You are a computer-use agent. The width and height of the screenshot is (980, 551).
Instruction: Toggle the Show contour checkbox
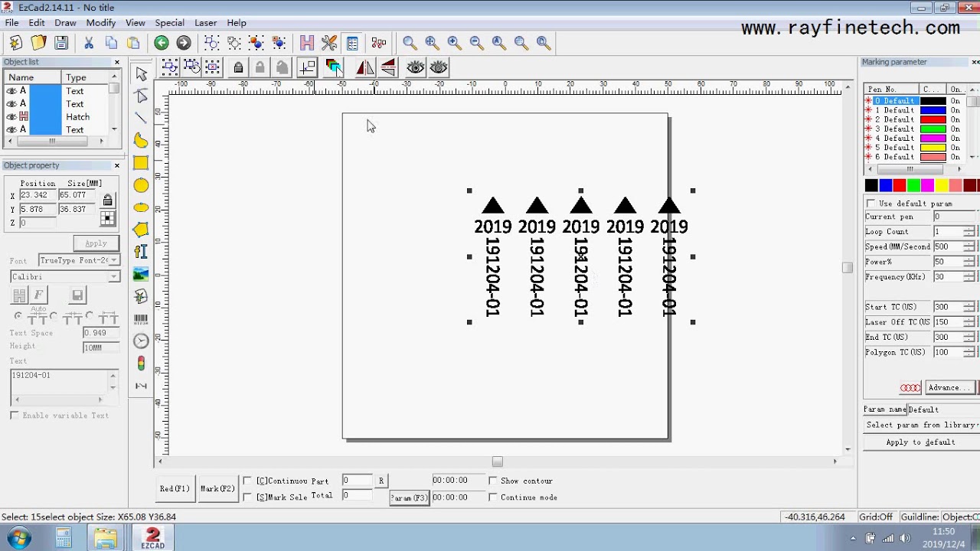point(492,481)
